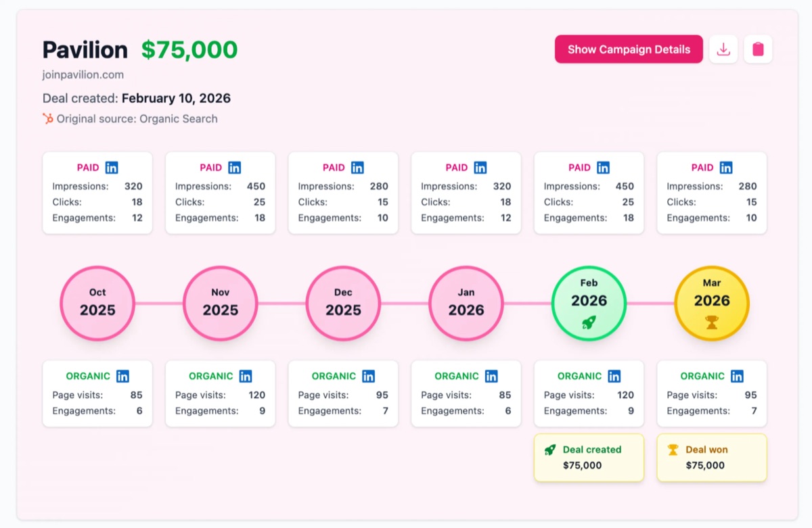812x528 pixels.
Task: Click LinkedIn icon in Feb 2026 paid card
Action: (603, 168)
